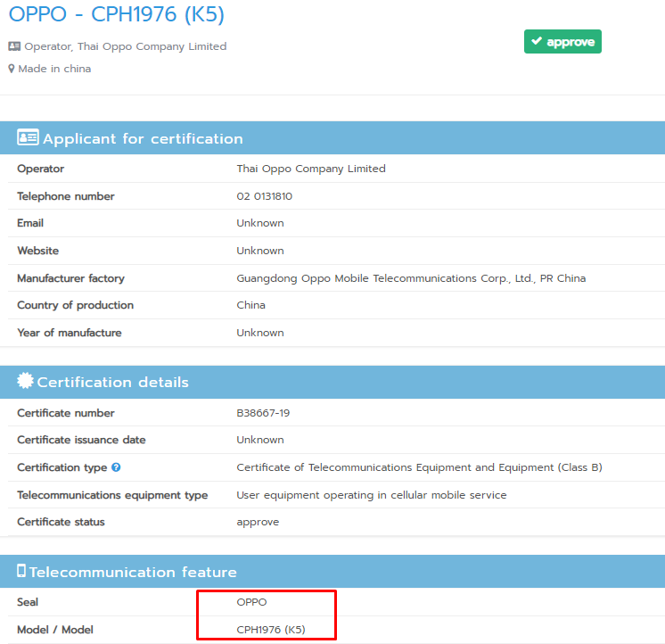Select the 'Website' row label
This screenshot has width=665, height=644.
pyautogui.click(x=38, y=251)
